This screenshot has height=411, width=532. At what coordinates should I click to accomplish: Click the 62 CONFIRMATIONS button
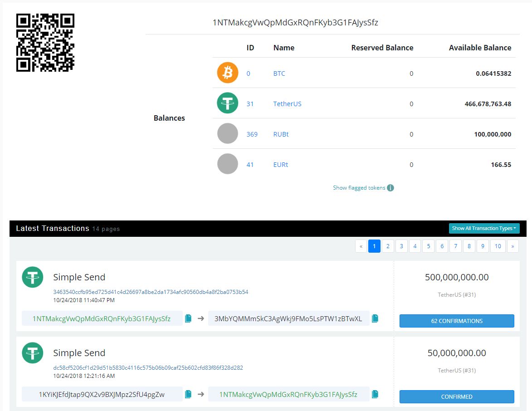456,321
